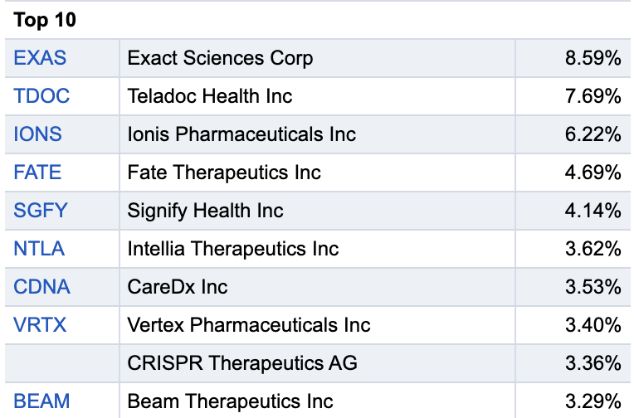The height and width of the screenshot is (418, 634).
Task: Select the Ionis Pharmaceuticals Inc name cell
Action: [317, 134]
